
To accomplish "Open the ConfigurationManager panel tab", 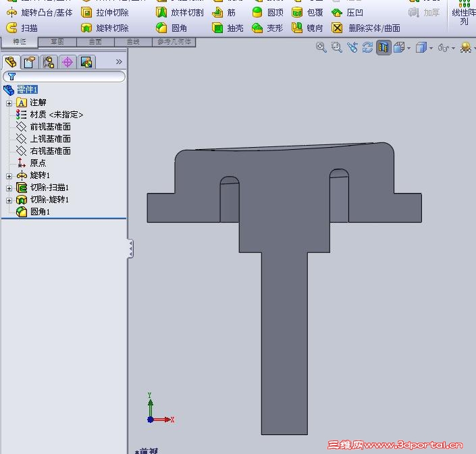I will click(49, 63).
